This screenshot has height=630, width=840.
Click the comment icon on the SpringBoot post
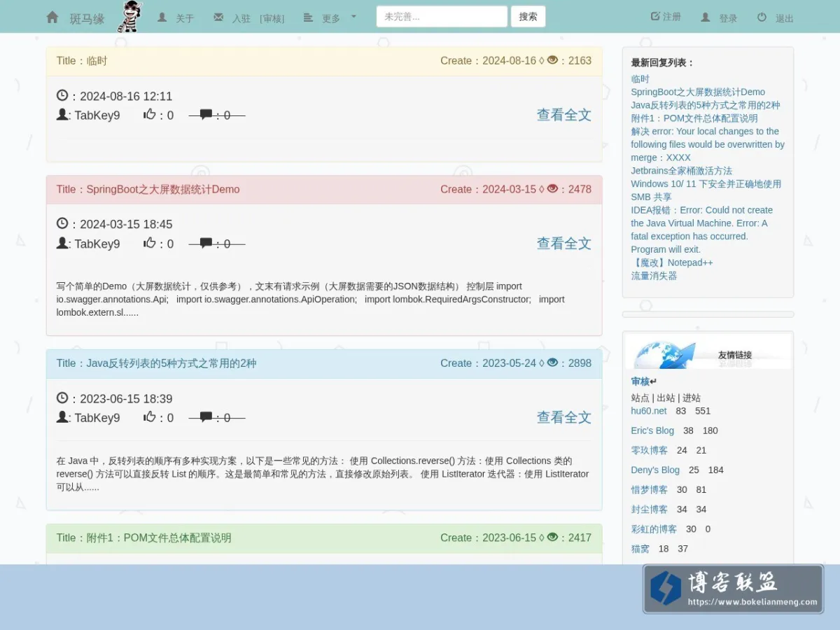206,243
